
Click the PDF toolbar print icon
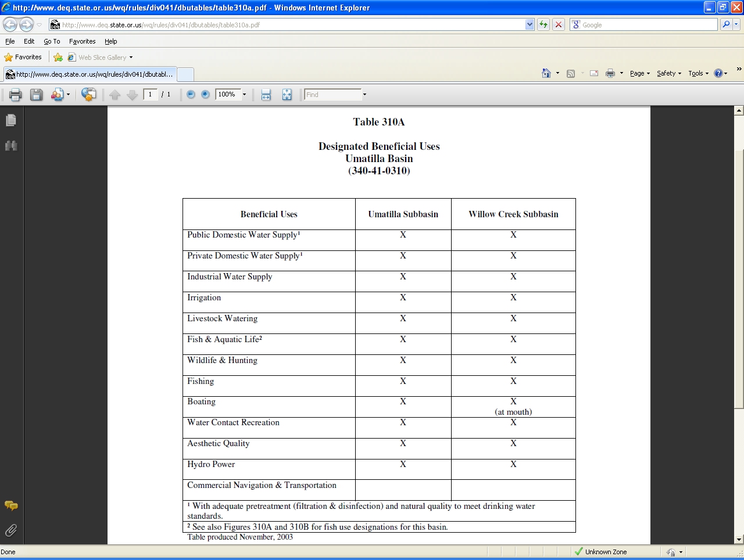point(15,95)
